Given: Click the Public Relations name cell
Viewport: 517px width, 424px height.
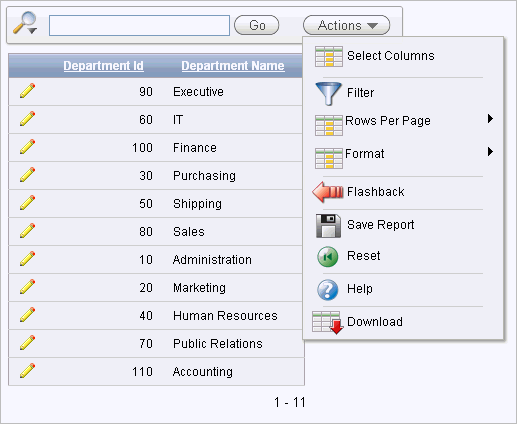Looking at the screenshot, I should (218, 343).
